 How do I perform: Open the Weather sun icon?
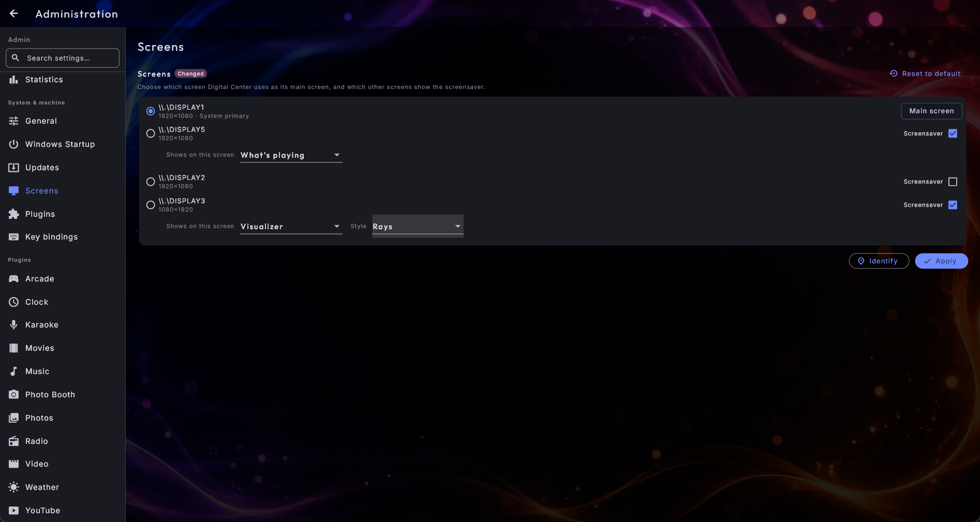tap(14, 487)
